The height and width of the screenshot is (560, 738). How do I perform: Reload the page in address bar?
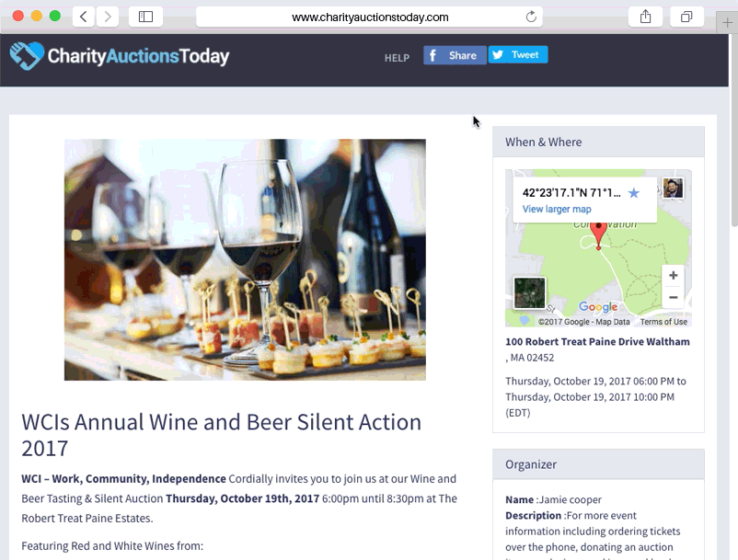531,17
